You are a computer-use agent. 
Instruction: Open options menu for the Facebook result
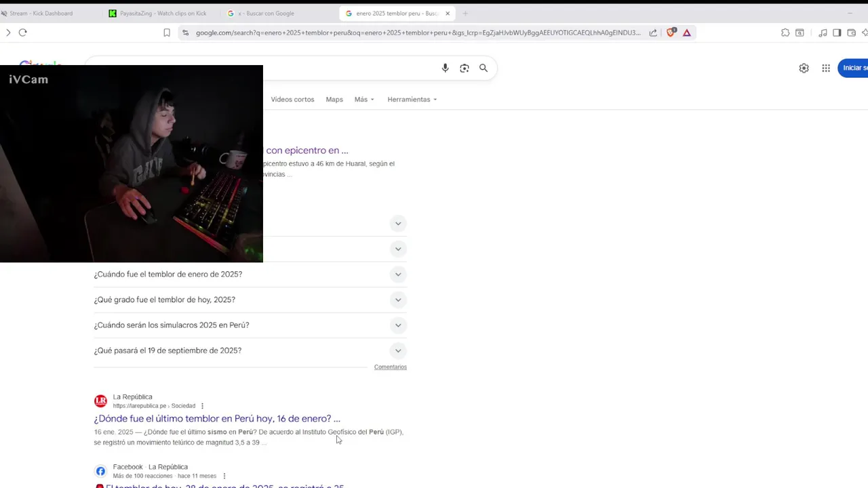pos(224,476)
